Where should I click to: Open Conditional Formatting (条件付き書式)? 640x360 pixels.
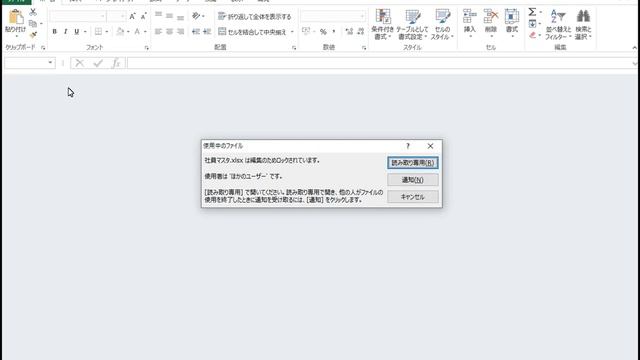pos(383,24)
